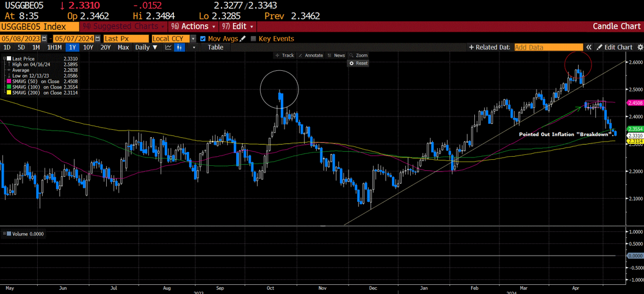This screenshot has width=644, height=294.
Task: Select the Annotate tool
Action: 310,56
